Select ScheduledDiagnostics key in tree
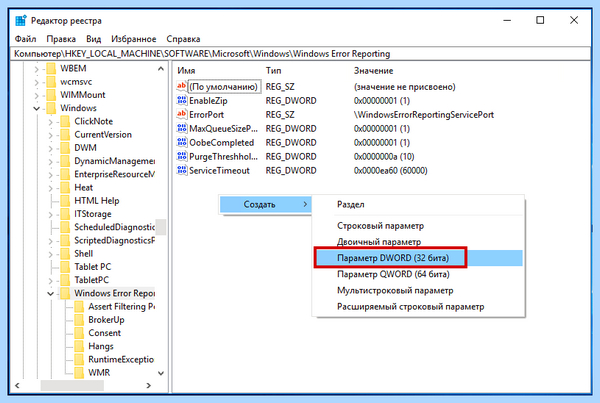This screenshot has height=403, width=600. coord(114,227)
